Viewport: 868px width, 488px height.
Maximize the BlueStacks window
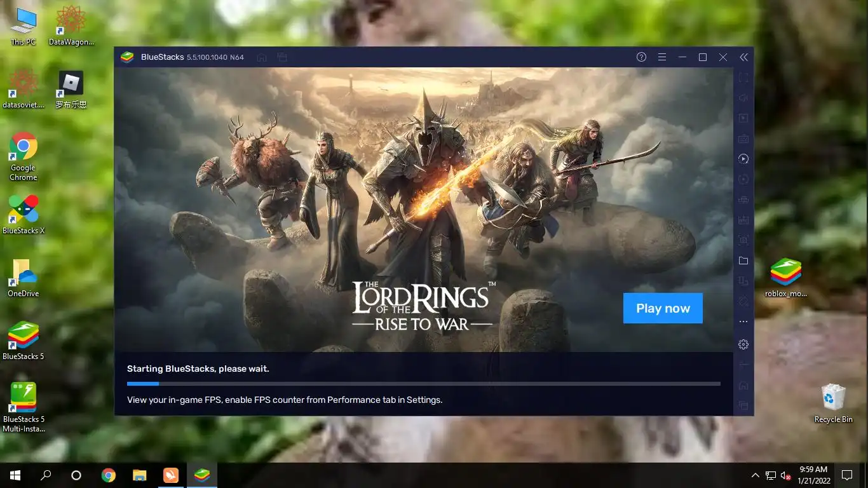(x=702, y=57)
